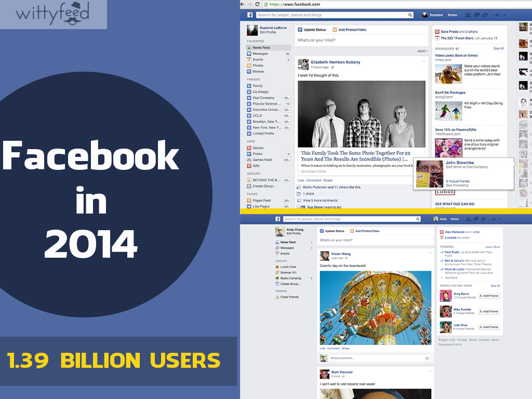Click the Facebook logo in Andy's blue header
The width and height of the screenshot is (532, 399).
coord(278,219)
